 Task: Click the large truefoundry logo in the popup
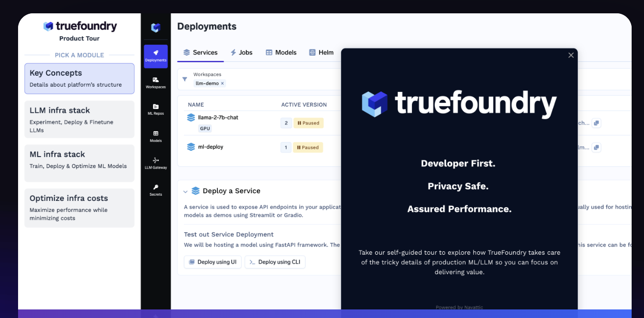(459, 104)
